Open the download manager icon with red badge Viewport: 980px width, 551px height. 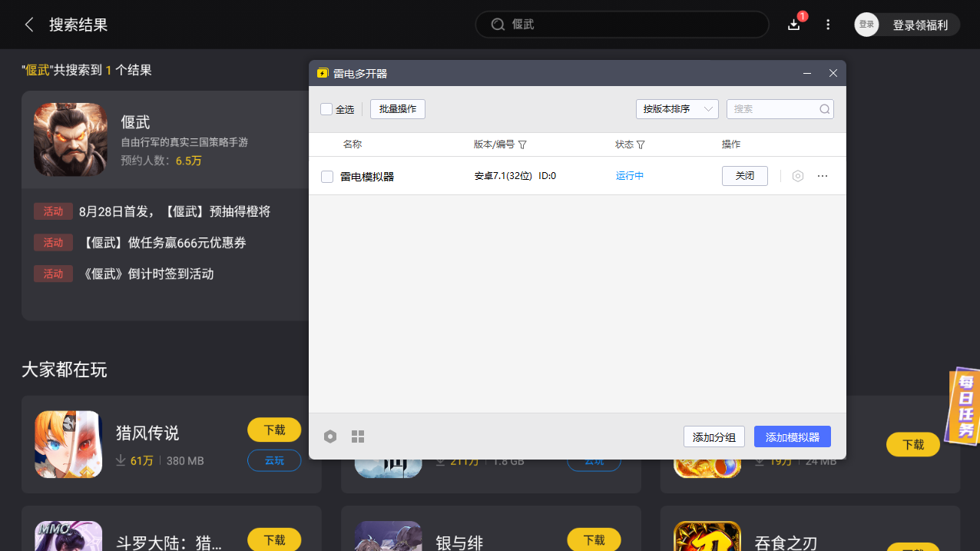pyautogui.click(x=793, y=25)
